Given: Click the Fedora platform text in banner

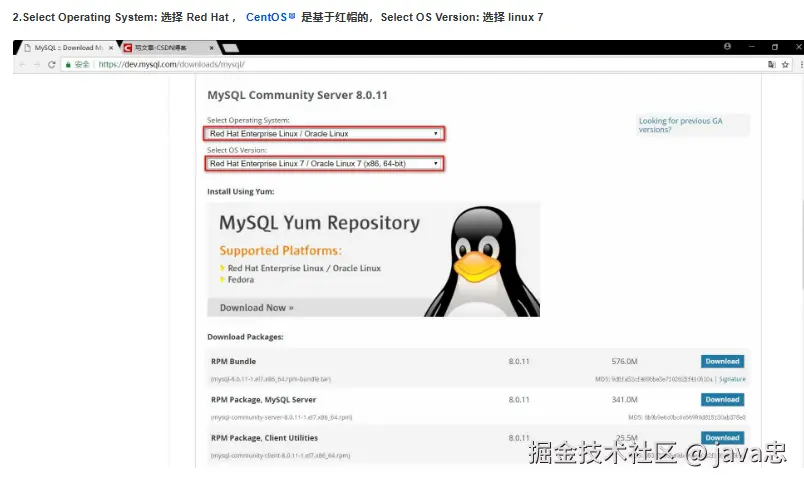Looking at the screenshot, I should 240,280.
